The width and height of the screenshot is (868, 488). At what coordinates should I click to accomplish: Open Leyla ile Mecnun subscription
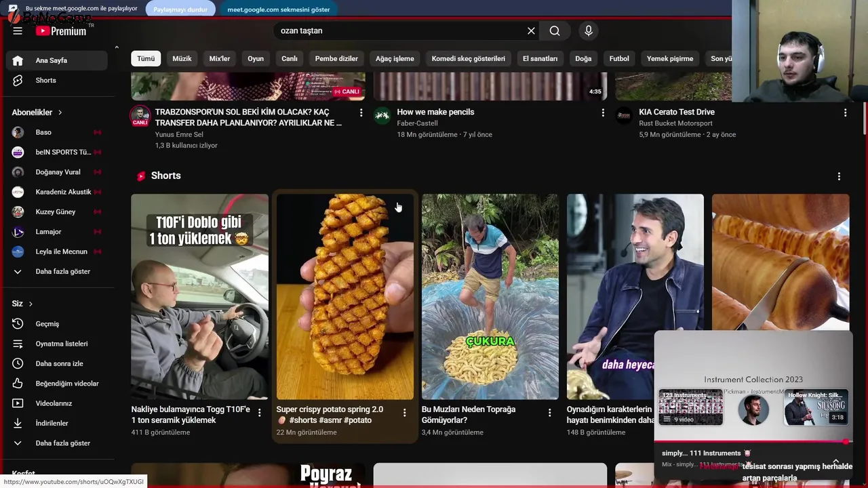pos(57,251)
